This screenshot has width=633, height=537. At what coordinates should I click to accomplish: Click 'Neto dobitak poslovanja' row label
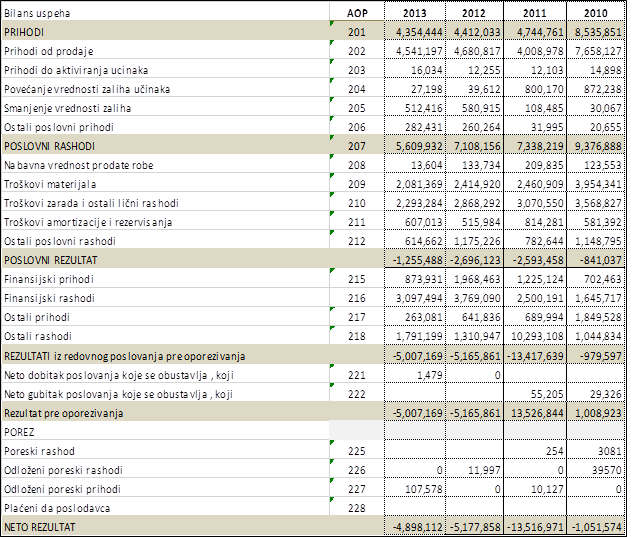[119, 375]
